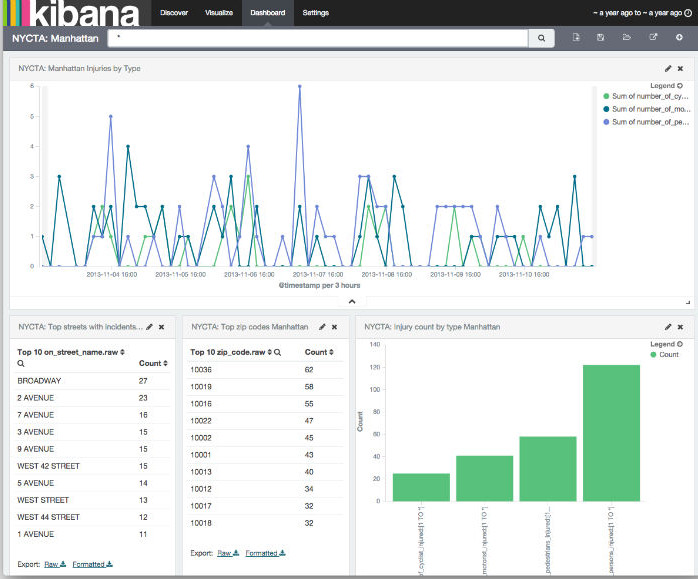Run search with the magnifier button

(x=541, y=38)
